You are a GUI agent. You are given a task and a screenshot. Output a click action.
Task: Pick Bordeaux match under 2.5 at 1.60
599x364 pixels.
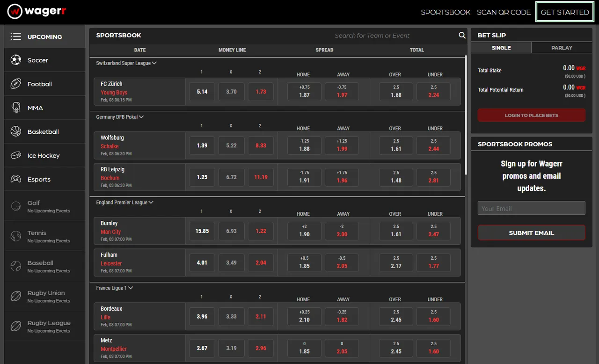click(434, 316)
